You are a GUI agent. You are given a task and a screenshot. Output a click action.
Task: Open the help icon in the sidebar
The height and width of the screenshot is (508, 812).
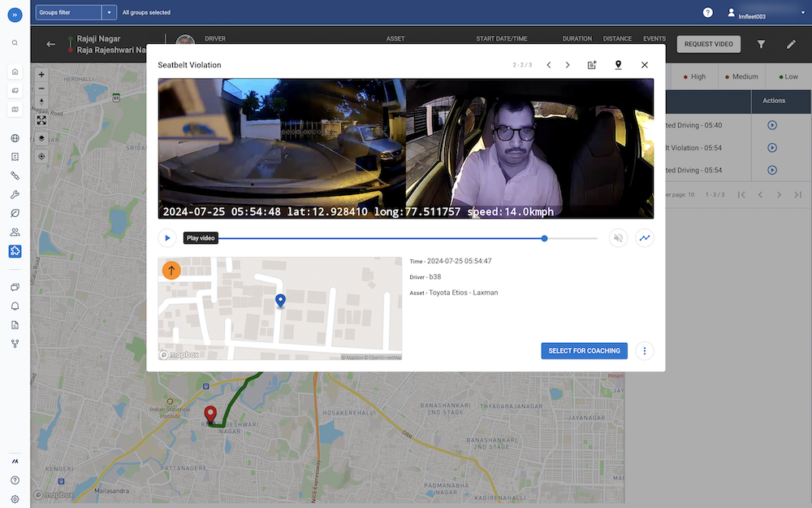15,480
